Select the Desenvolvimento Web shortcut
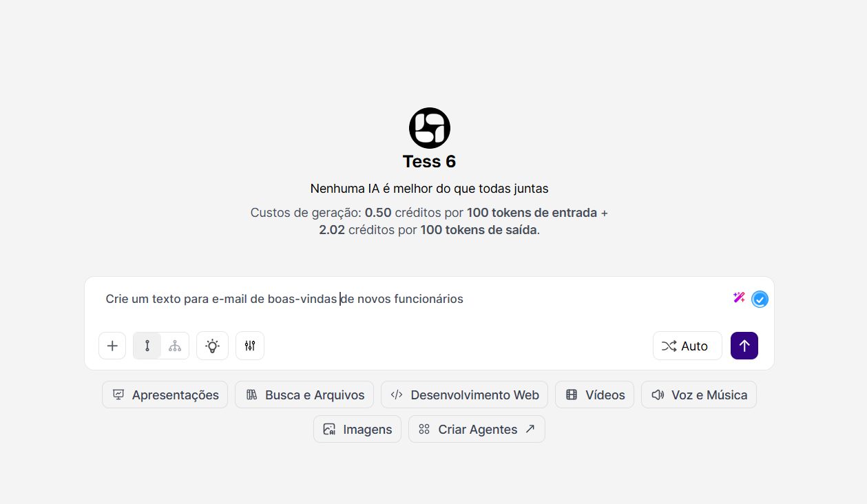Screen dimensions: 867x504 coord(464,395)
